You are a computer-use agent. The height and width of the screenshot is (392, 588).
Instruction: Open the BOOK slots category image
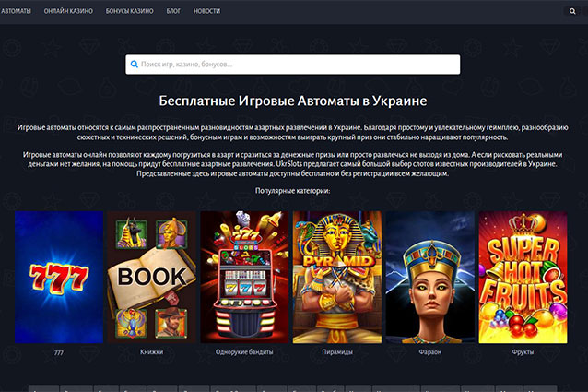(x=151, y=278)
